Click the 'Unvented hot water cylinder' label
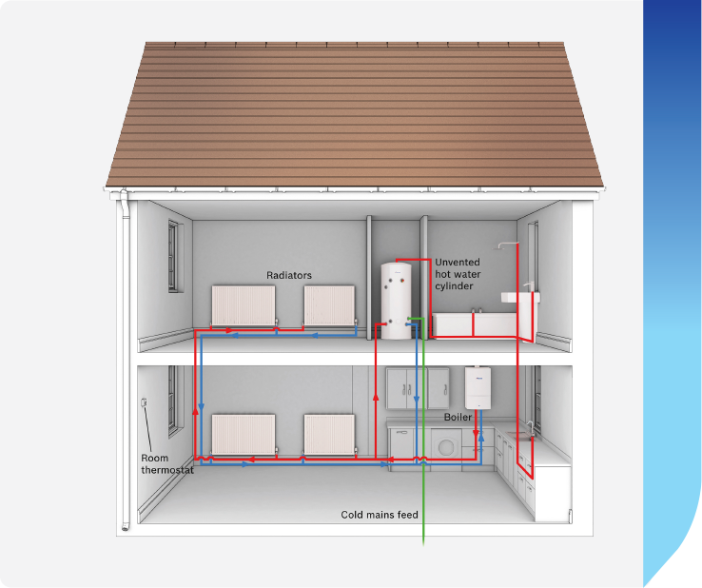The image size is (702, 588). tap(458, 274)
